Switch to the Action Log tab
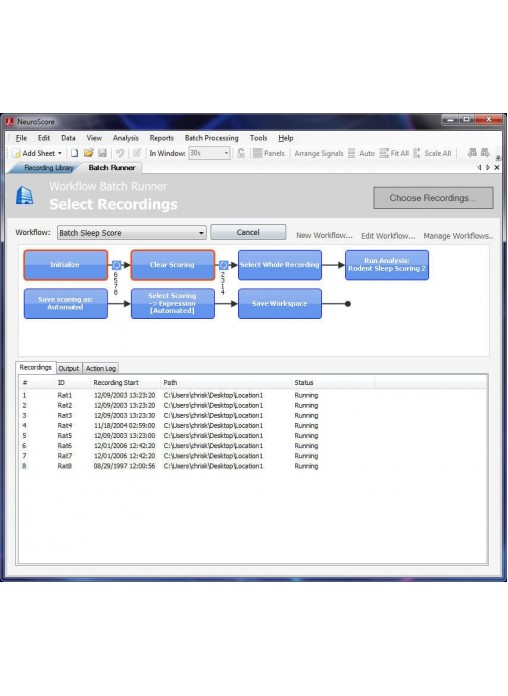 click(101, 368)
